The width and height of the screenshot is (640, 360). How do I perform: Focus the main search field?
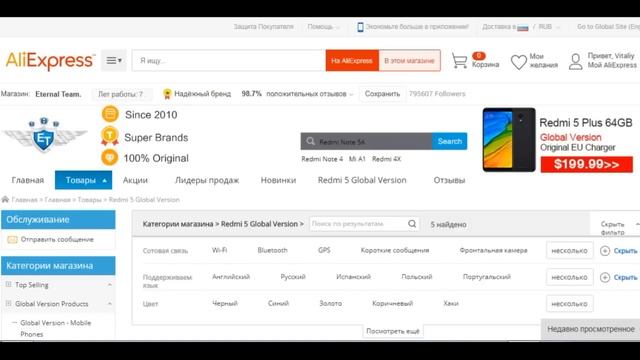[x=229, y=60]
